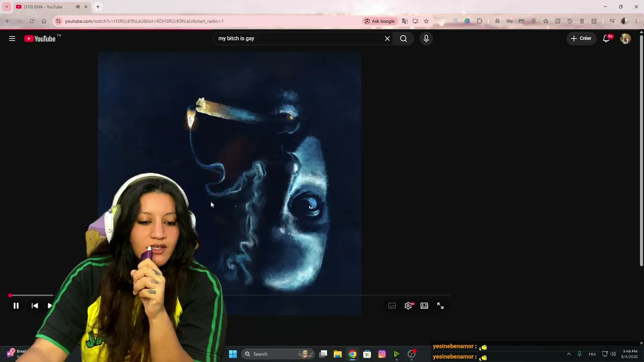This screenshot has height=362, width=644.
Task: Open the location pin icon
Action: [533, 21]
